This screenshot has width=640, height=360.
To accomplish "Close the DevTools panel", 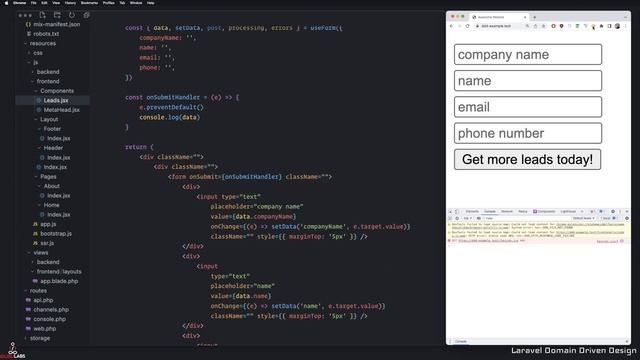I will 627,211.
